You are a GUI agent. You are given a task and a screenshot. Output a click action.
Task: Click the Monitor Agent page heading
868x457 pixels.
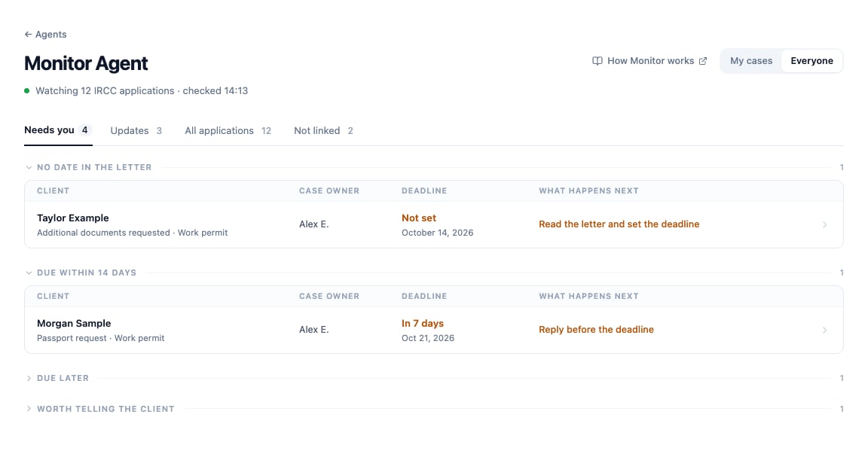click(86, 64)
